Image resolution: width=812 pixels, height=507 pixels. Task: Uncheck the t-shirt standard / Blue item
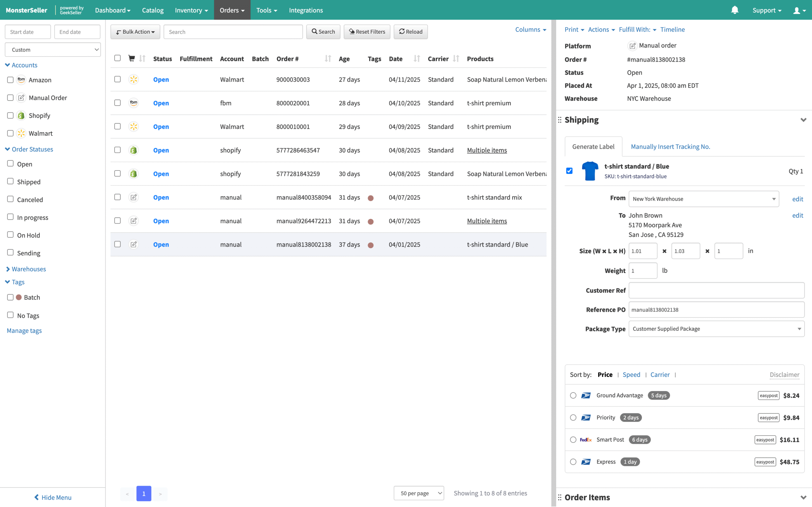[x=569, y=171]
